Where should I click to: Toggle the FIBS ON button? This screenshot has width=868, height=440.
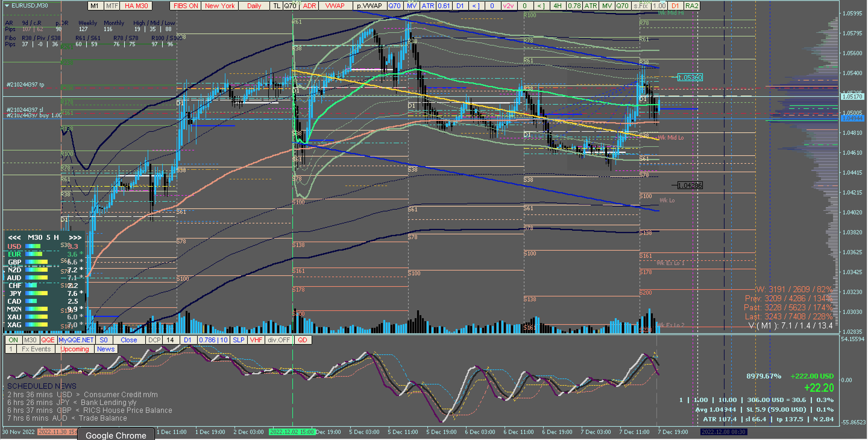coord(185,6)
